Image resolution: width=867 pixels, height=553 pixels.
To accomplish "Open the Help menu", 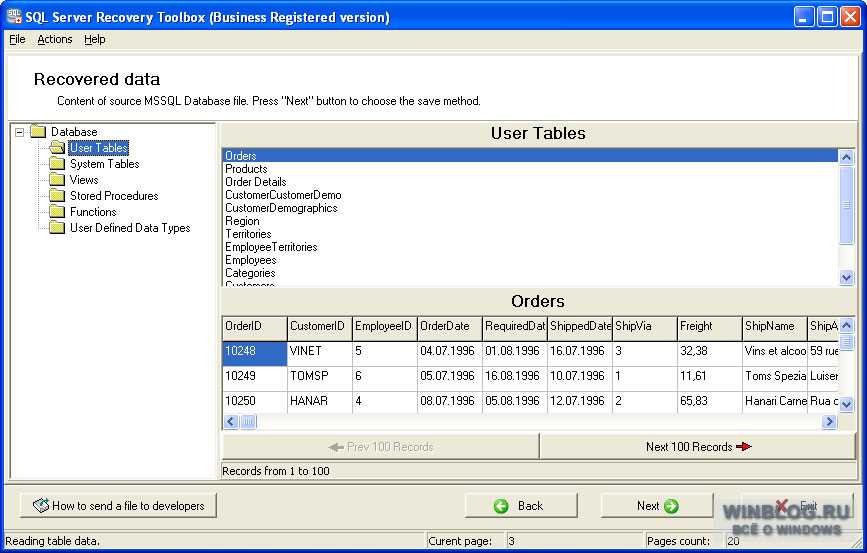I will point(95,39).
